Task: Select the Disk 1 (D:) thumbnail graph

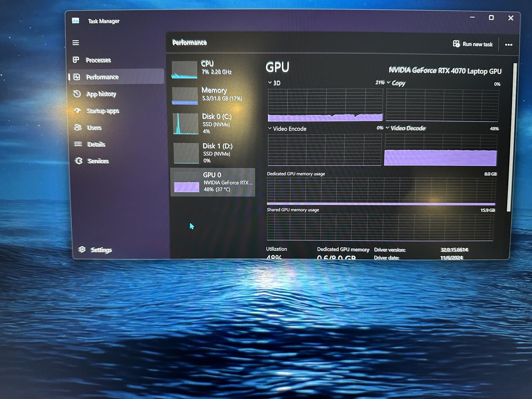Action: click(x=186, y=153)
